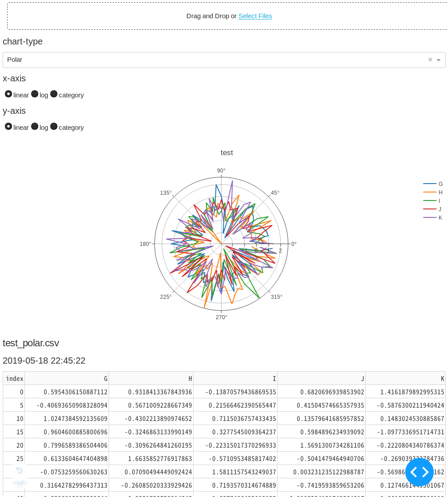Select x-axis log radio button
The width and height of the screenshot is (448, 497).
coord(35,94)
